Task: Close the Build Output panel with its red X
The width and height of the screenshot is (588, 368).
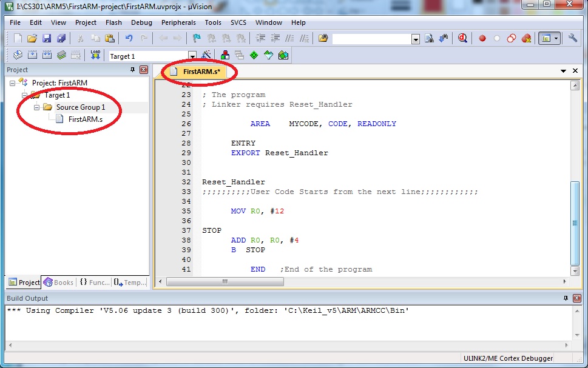Action: (x=577, y=298)
